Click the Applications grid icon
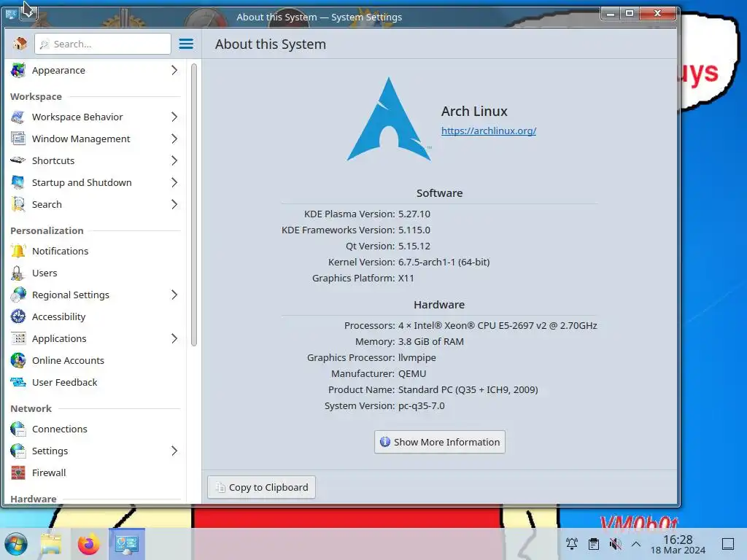Image resolution: width=747 pixels, height=560 pixels. coord(18,338)
